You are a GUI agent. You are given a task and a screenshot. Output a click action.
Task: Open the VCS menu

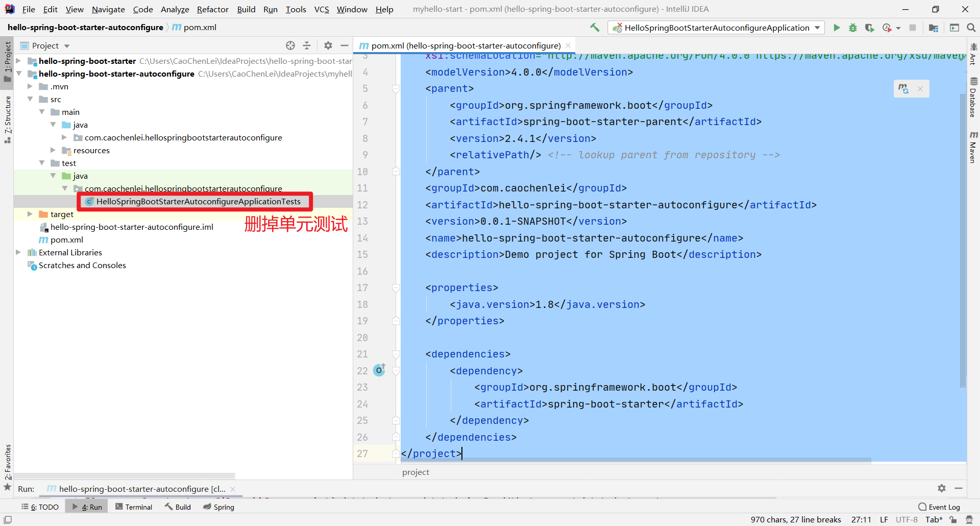[x=322, y=9]
